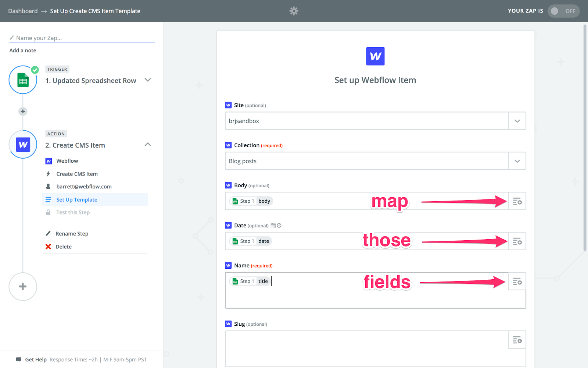Click the Webflow icon next to Collection label
588x368 pixels.
[228, 145]
